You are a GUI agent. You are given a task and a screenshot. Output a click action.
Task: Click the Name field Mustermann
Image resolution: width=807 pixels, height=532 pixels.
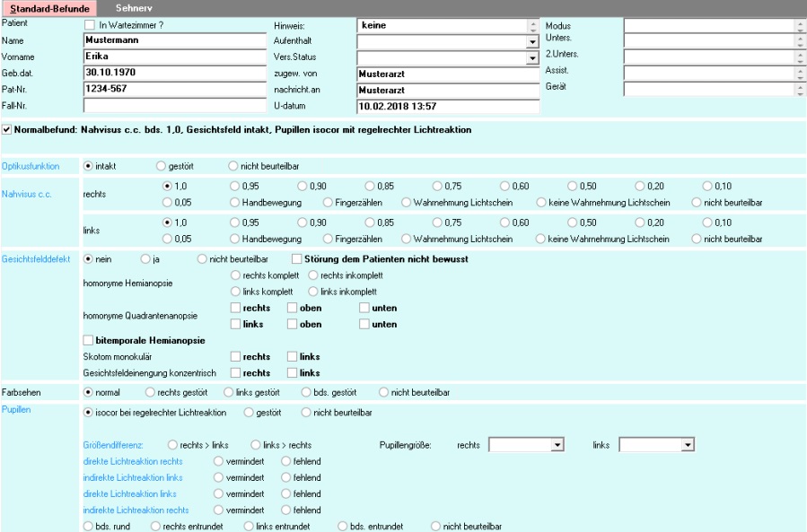click(174, 40)
